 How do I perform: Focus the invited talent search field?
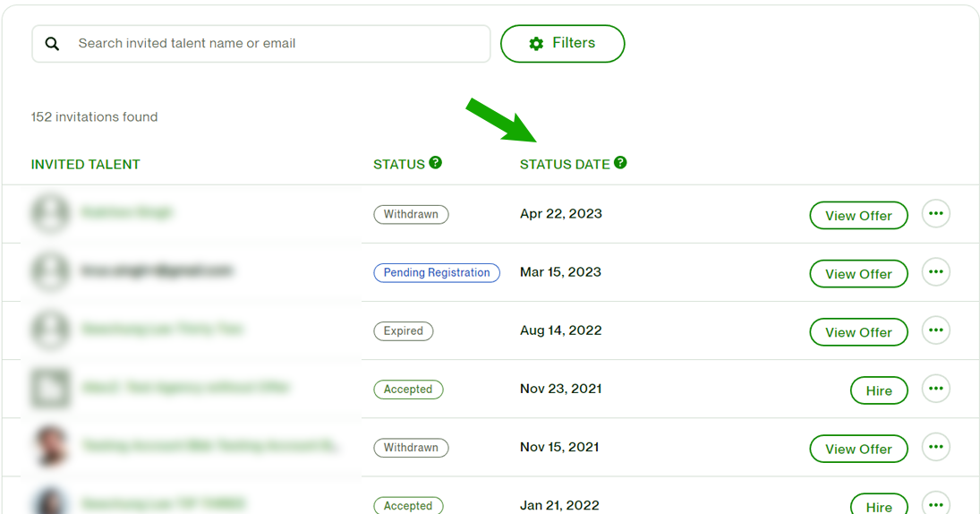click(x=277, y=44)
